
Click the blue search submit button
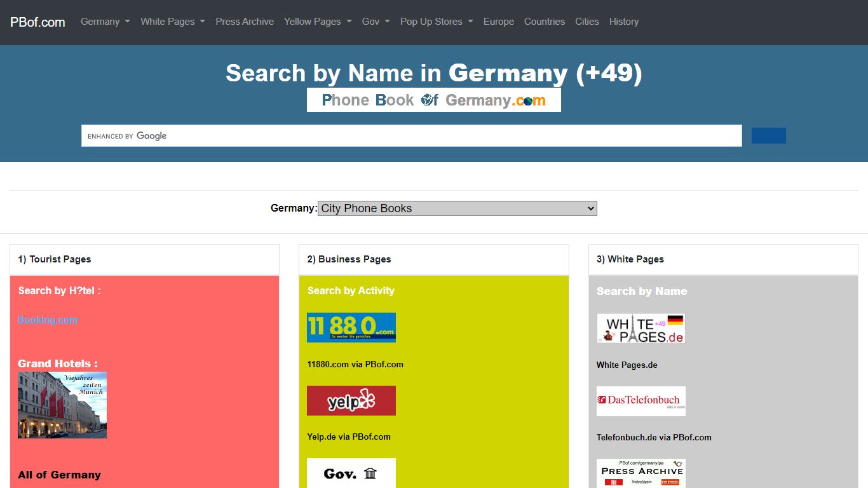tap(769, 136)
